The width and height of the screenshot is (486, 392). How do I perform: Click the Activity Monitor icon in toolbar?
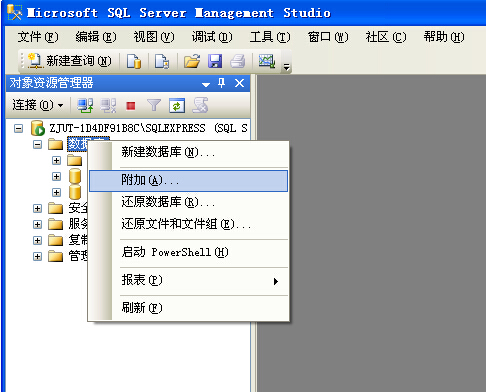(267, 61)
